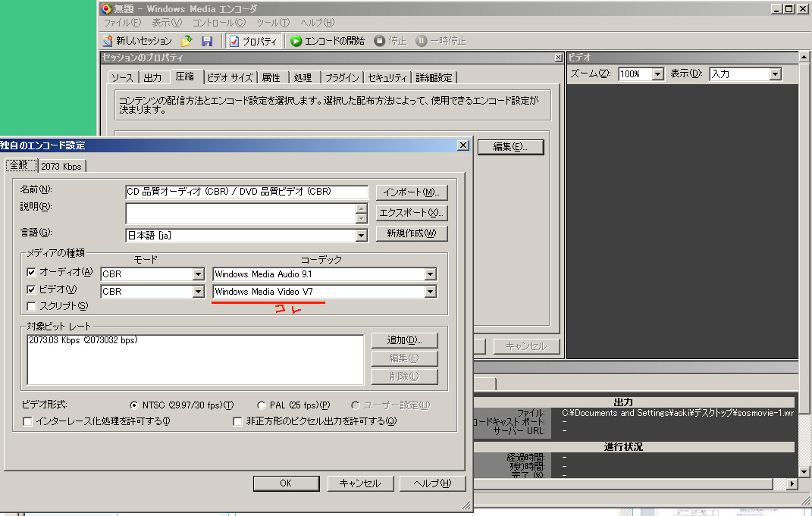Click Cancel (キャンセル) in encode settings dialog
Viewport: 812px width, 516px height.
(x=360, y=483)
